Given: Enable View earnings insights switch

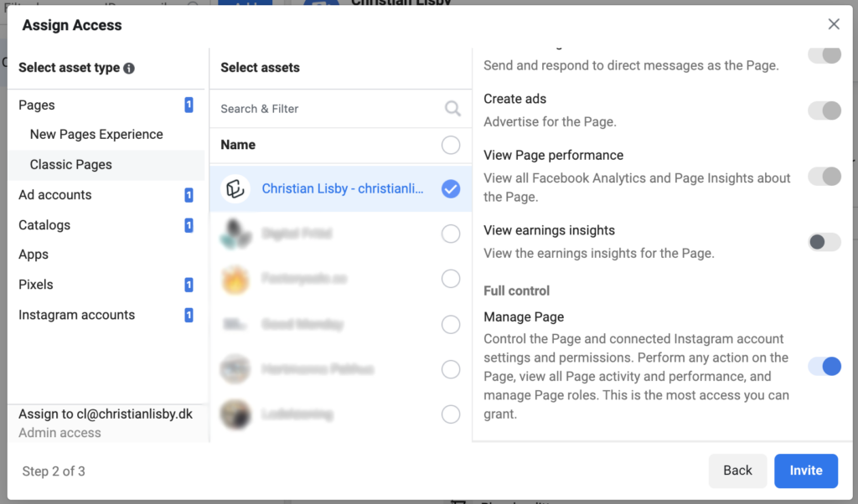Looking at the screenshot, I should (x=824, y=242).
